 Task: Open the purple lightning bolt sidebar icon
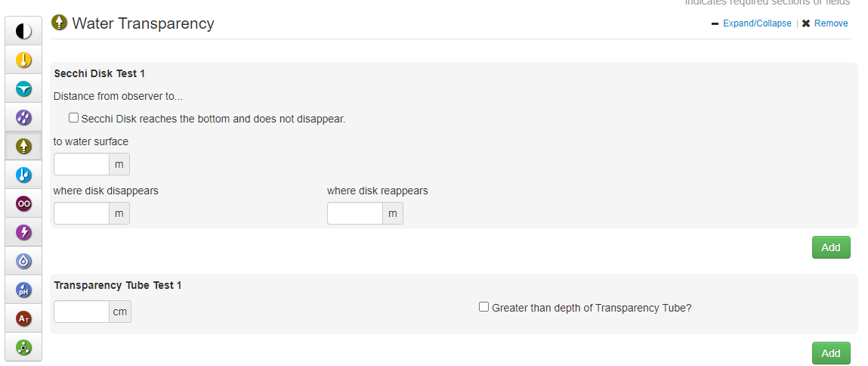tap(23, 232)
